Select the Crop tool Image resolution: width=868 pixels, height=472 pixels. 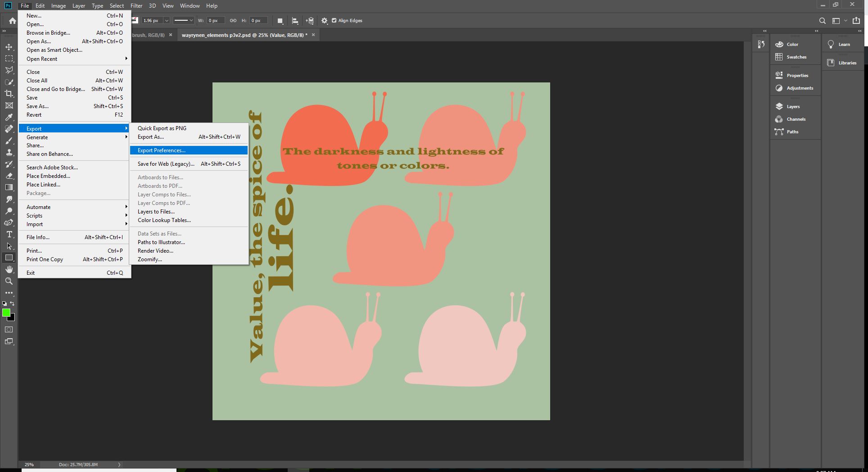pyautogui.click(x=9, y=94)
